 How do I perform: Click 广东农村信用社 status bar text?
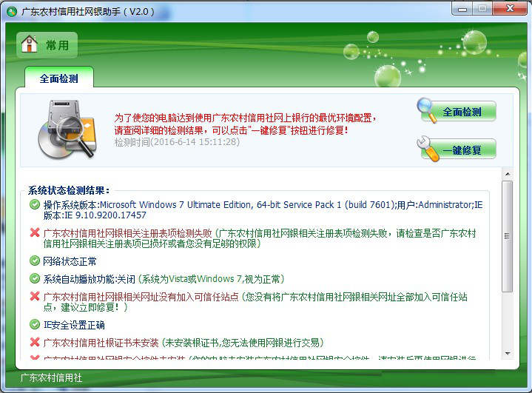point(51,377)
